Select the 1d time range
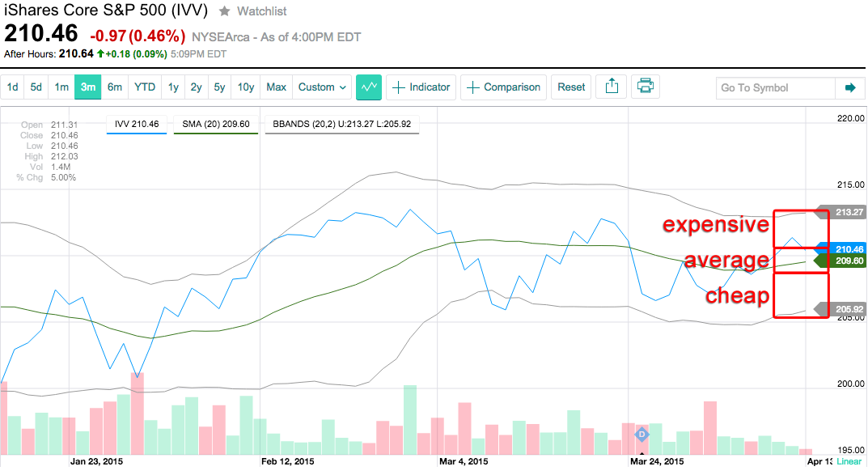 12,87
